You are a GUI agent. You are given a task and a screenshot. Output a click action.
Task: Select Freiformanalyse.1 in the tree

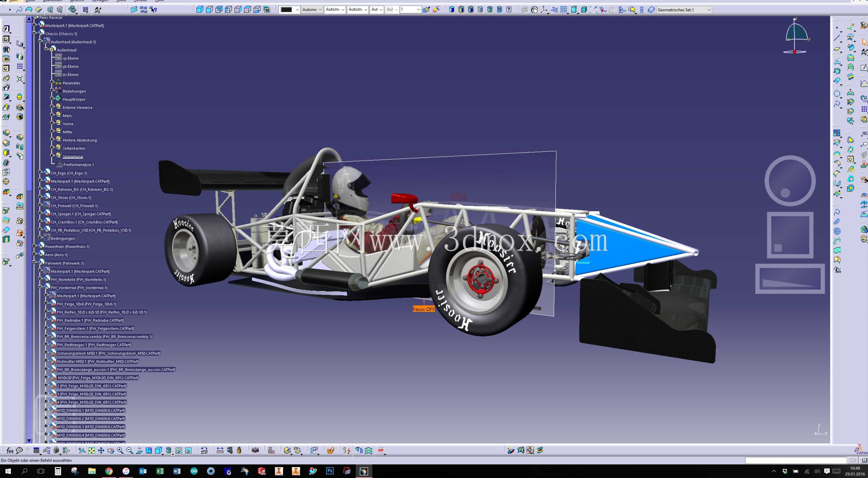tap(78, 165)
